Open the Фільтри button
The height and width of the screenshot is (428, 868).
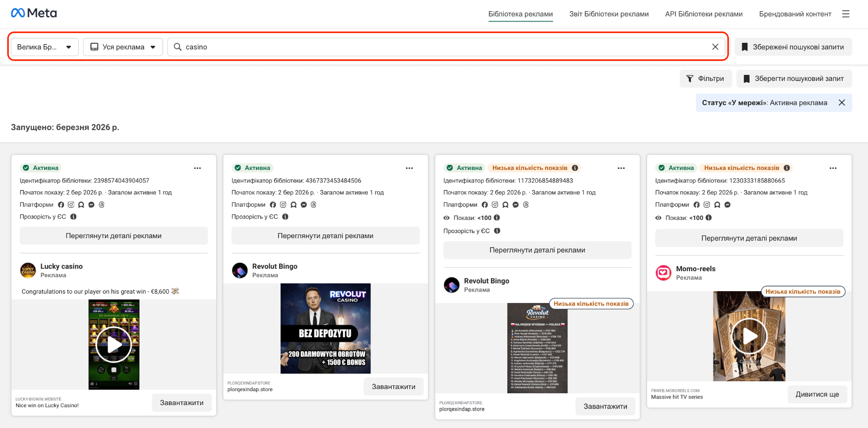coord(706,79)
